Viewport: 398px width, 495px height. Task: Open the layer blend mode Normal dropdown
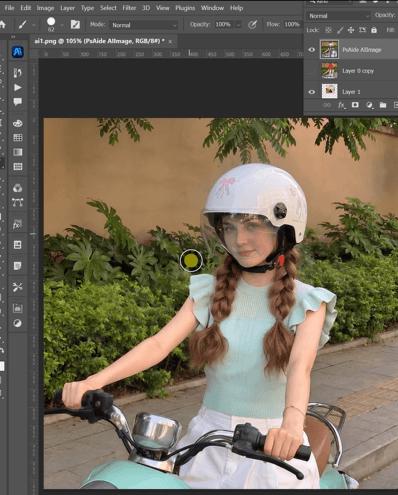pyautogui.click(x=338, y=16)
